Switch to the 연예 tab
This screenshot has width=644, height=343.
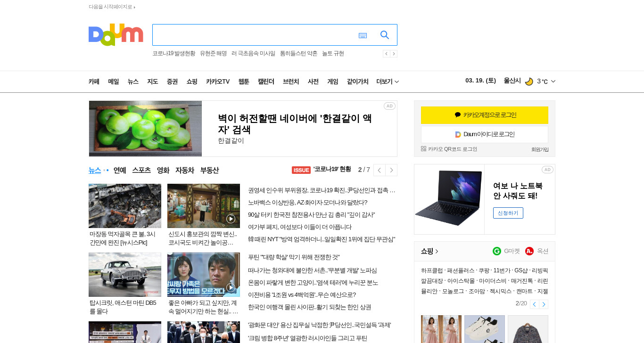click(120, 170)
